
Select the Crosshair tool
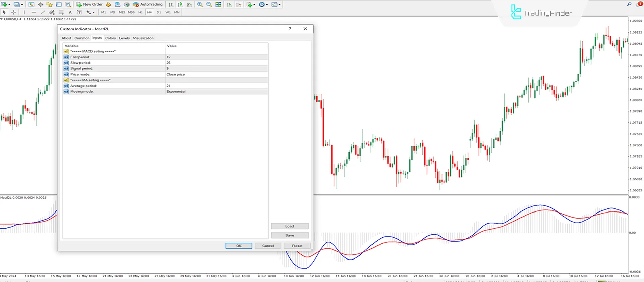pos(14,12)
